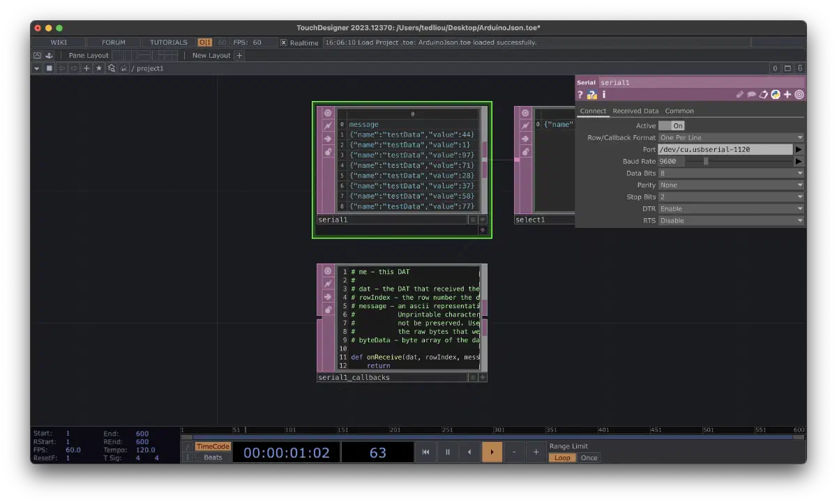
Task: Switch timeline mode to Beats
Action: (x=213, y=457)
